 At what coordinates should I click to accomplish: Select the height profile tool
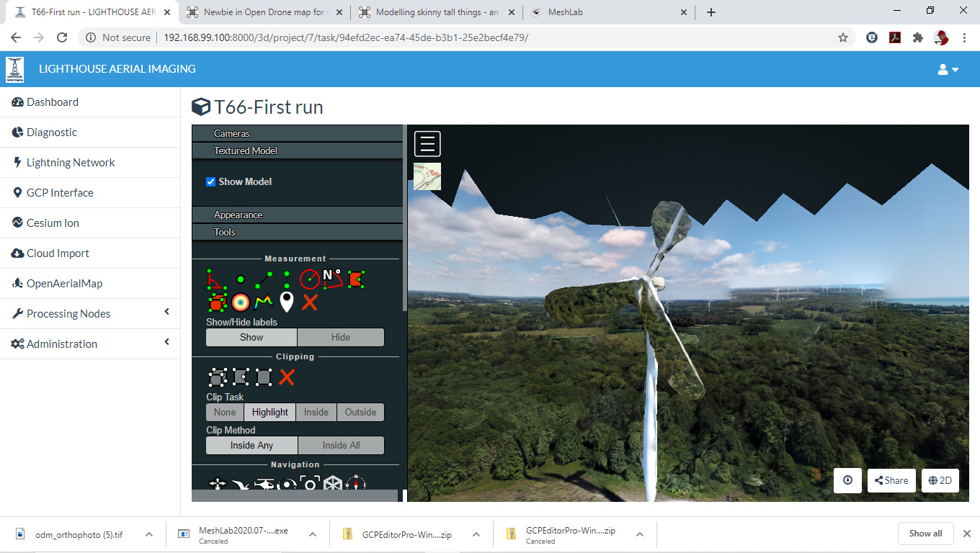coord(264,302)
